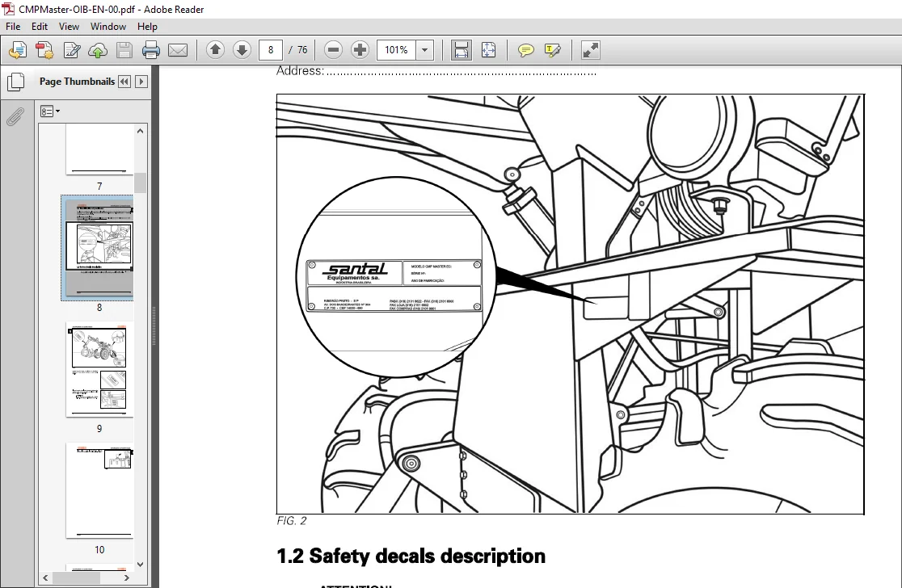Click thumbnail panel scroll down arrow
This screenshot has width=902, height=588.
pos(141,565)
